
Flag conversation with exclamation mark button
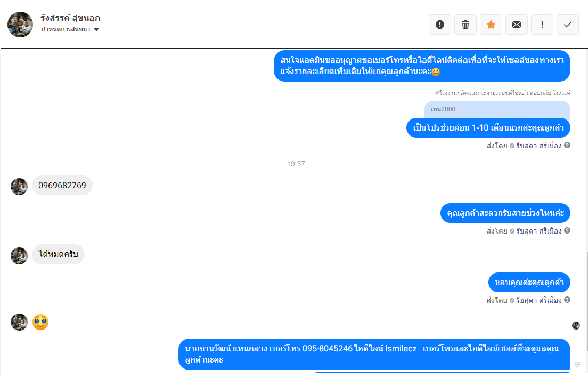[x=542, y=25]
